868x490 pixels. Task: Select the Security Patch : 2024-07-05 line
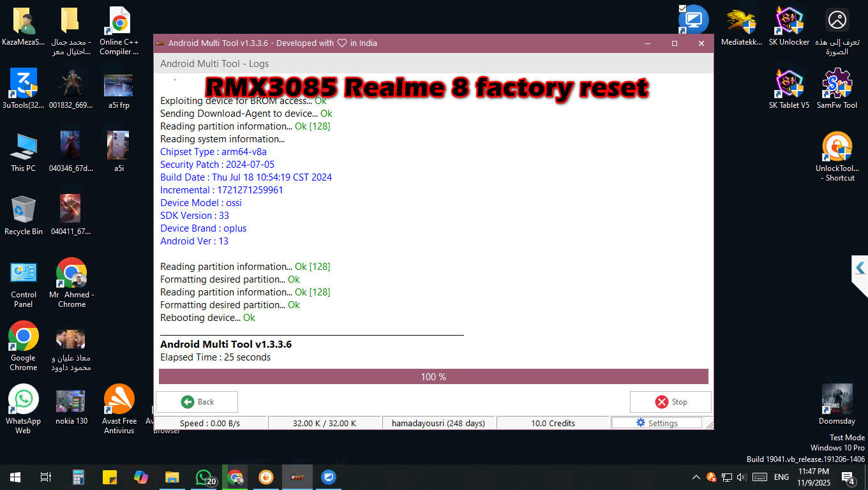tap(217, 165)
